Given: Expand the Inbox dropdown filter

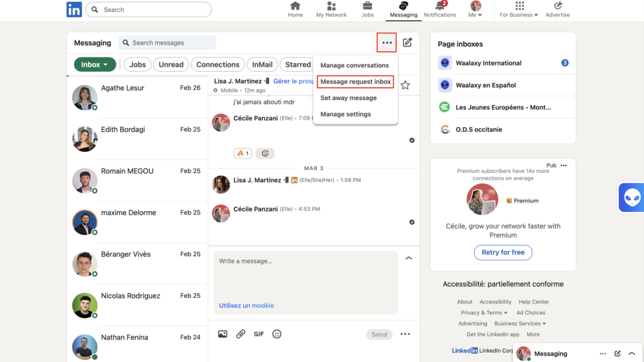Looking at the screenshot, I should 95,64.
